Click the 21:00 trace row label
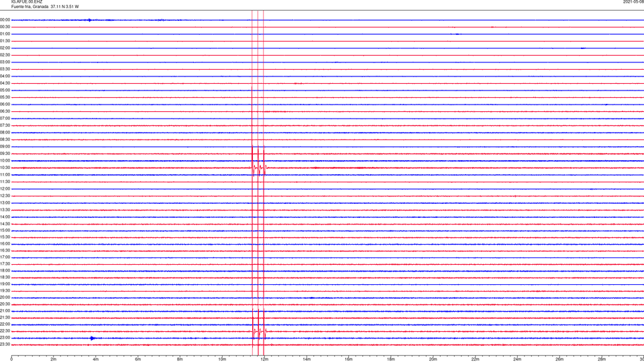The width and height of the screenshot is (644, 362). click(5, 310)
